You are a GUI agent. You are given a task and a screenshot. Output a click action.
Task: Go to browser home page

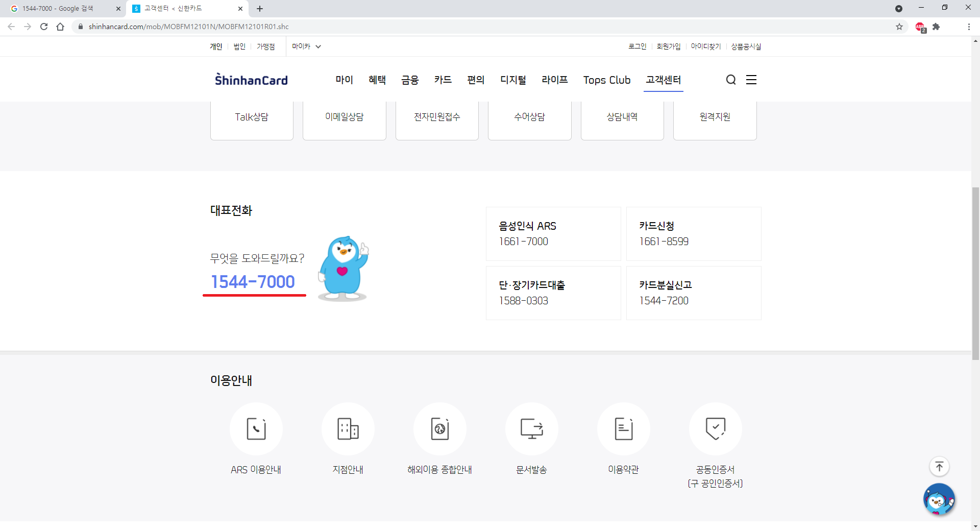tap(60, 27)
